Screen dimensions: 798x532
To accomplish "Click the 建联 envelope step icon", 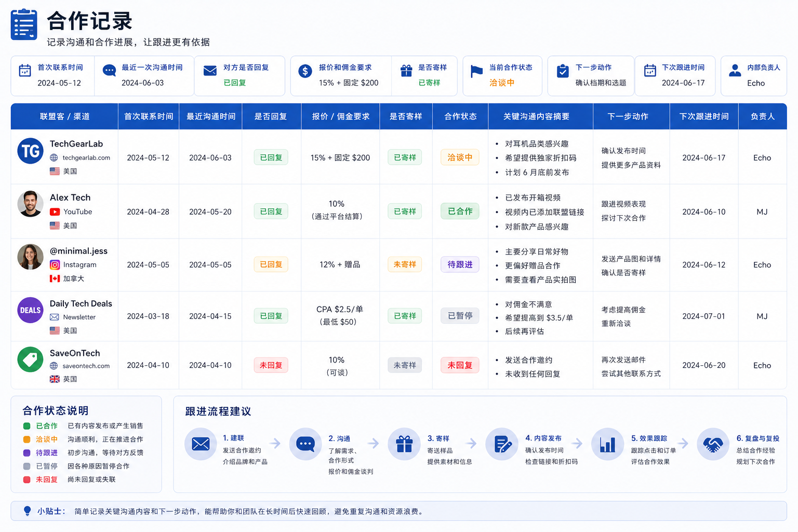I will tap(201, 444).
